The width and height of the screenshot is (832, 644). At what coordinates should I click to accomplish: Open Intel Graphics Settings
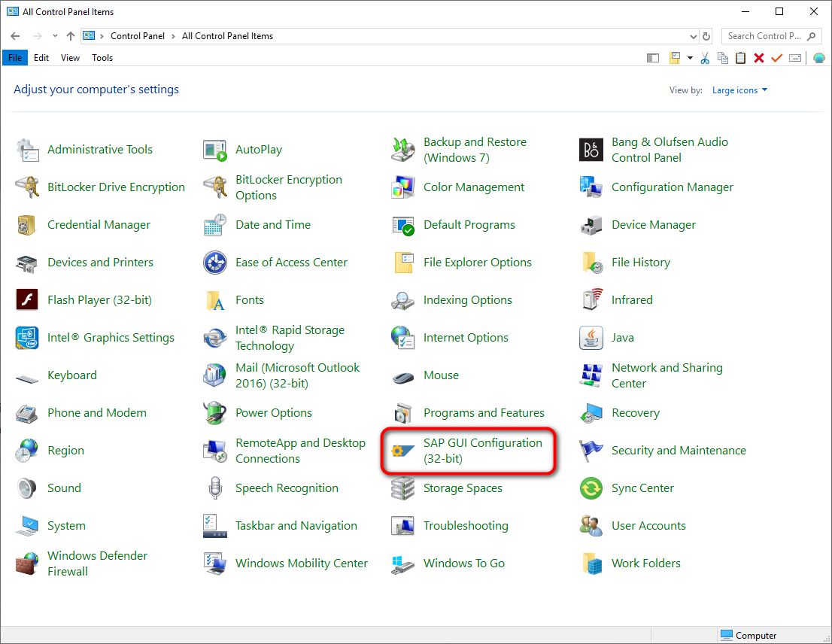pos(95,338)
